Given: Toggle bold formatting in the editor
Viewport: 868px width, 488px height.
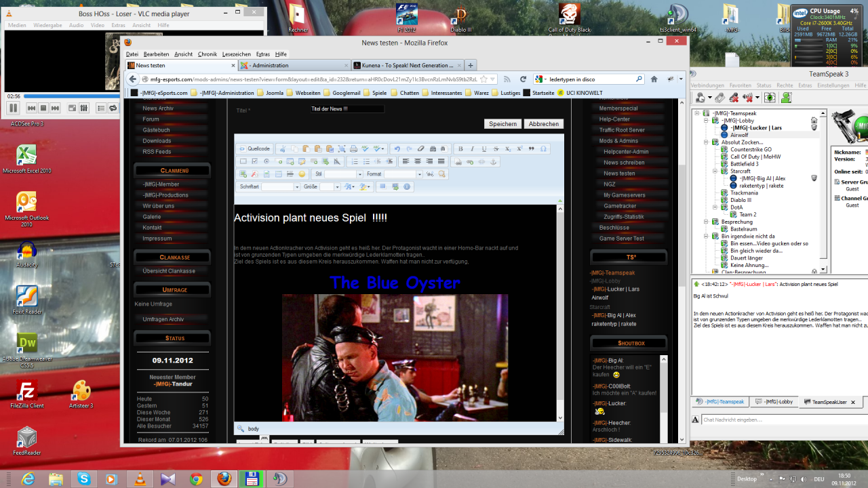Looking at the screenshot, I should coord(460,149).
